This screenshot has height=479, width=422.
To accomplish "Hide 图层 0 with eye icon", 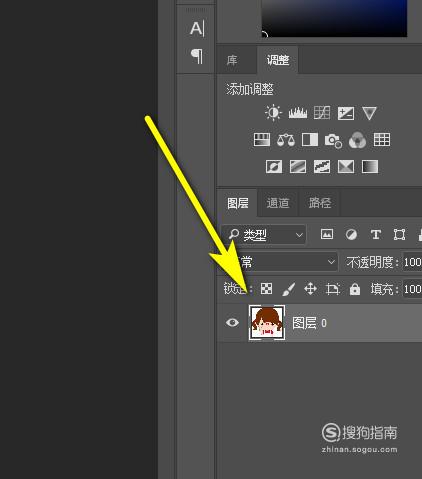I will (232, 323).
